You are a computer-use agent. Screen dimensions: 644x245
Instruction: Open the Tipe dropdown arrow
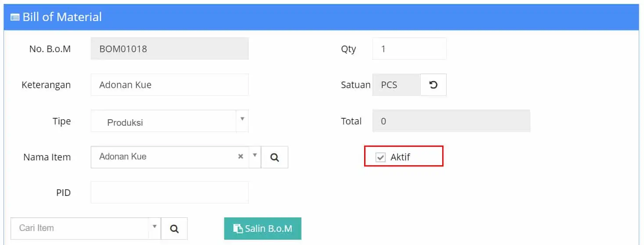click(x=242, y=119)
